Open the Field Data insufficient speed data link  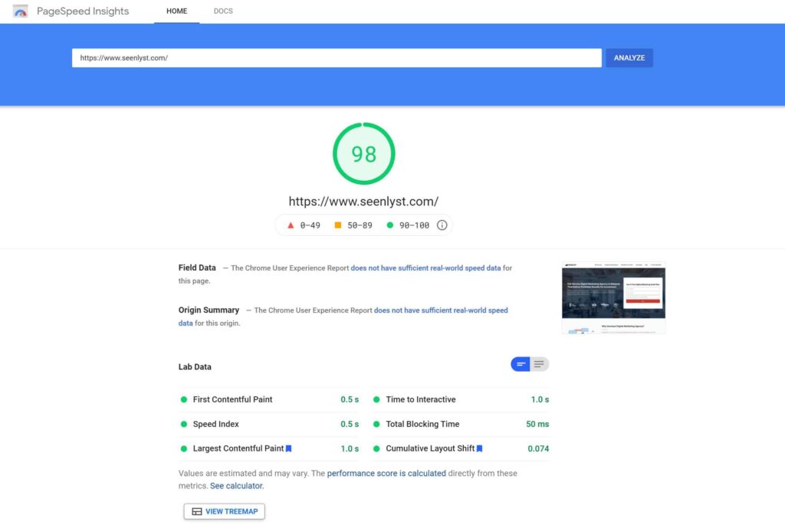coord(425,268)
